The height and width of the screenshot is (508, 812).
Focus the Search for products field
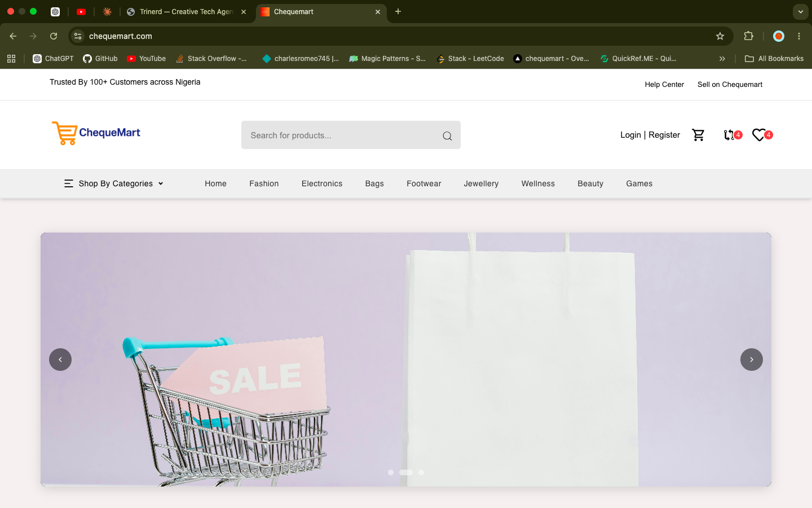351,135
